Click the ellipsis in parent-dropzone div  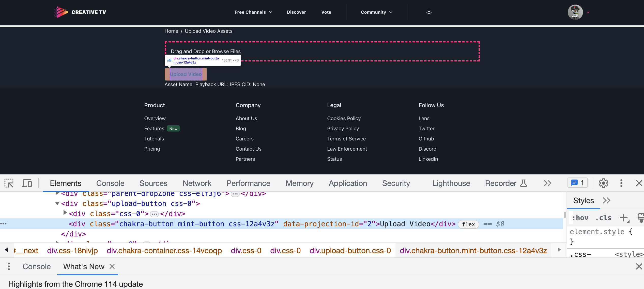[235, 194]
